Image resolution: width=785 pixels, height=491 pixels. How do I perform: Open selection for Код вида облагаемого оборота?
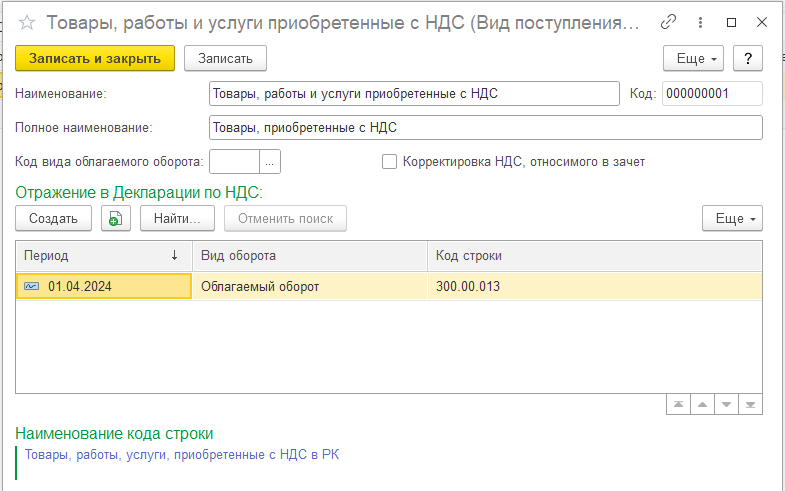[270, 161]
